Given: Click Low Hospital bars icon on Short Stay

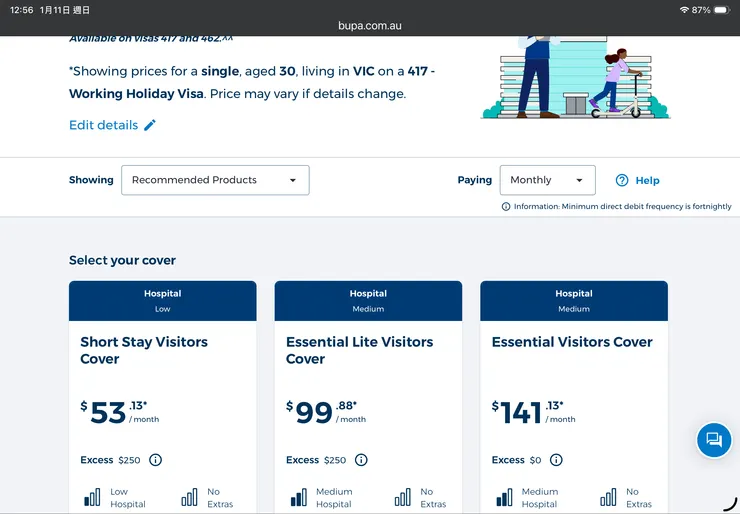Looking at the screenshot, I should (x=93, y=497).
